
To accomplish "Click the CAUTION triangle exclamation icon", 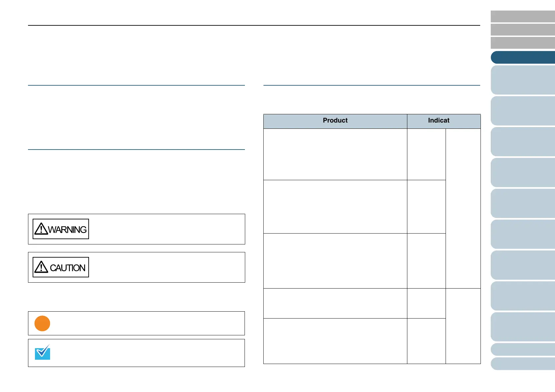I will [x=41, y=267].
